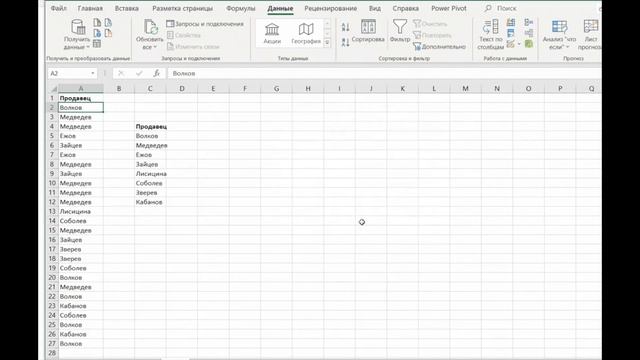640x360 pixels.
Task: Open Запросы и подключения pane
Action: click(x=205, y=24)
